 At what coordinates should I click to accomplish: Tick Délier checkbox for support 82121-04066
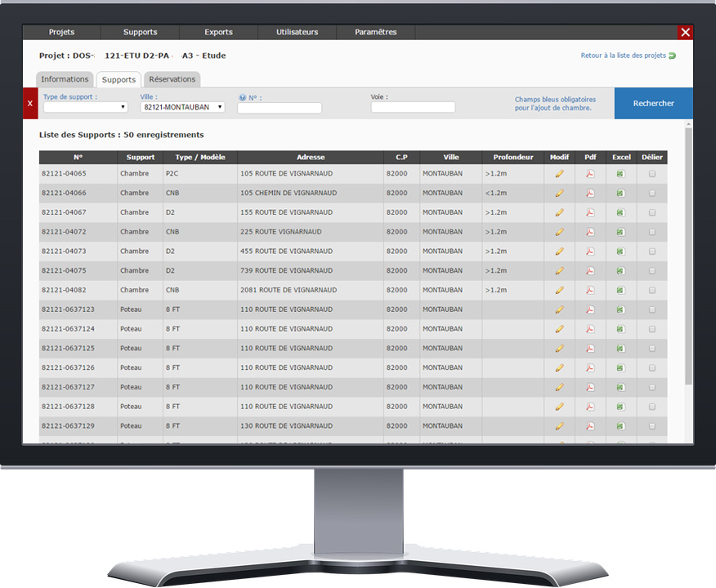(652, 194)
